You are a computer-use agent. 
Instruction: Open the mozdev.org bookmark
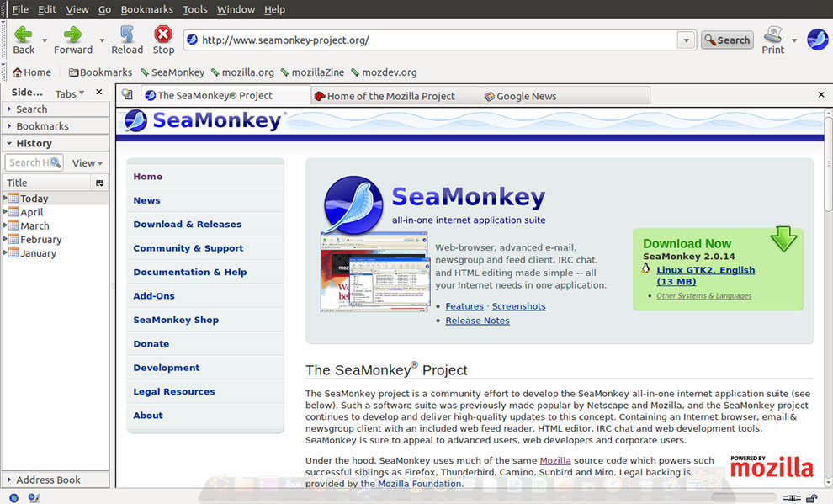tap(384, 72)
